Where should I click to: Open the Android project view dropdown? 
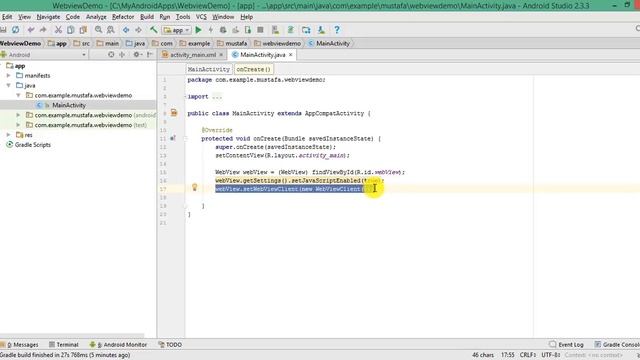point(44,54)
